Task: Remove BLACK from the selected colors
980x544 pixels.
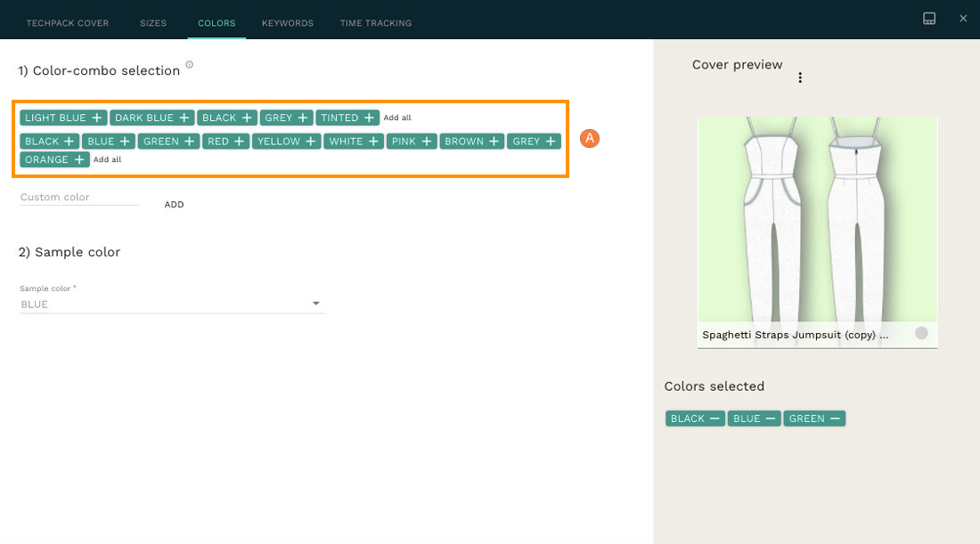Action: 715,418
